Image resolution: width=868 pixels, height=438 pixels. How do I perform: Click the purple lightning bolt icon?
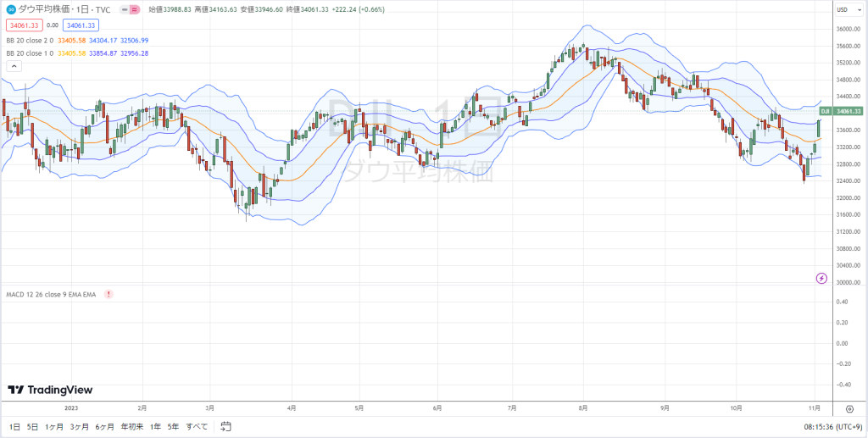822,278
